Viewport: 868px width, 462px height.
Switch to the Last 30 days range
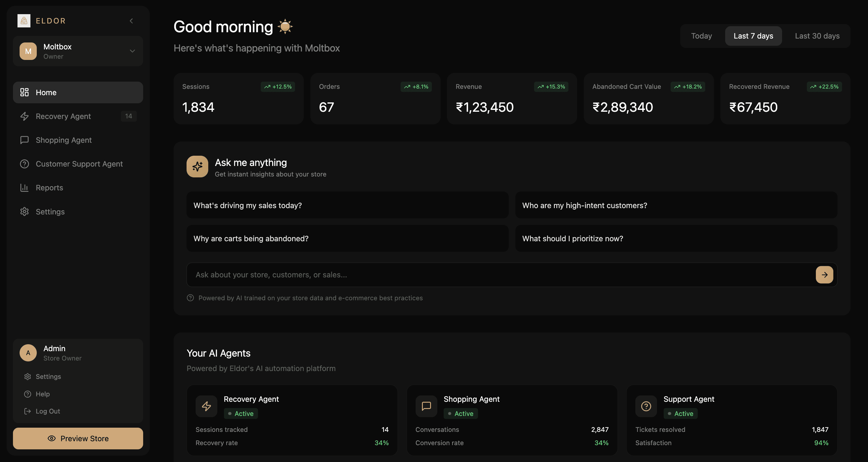(x=817, y=36)
